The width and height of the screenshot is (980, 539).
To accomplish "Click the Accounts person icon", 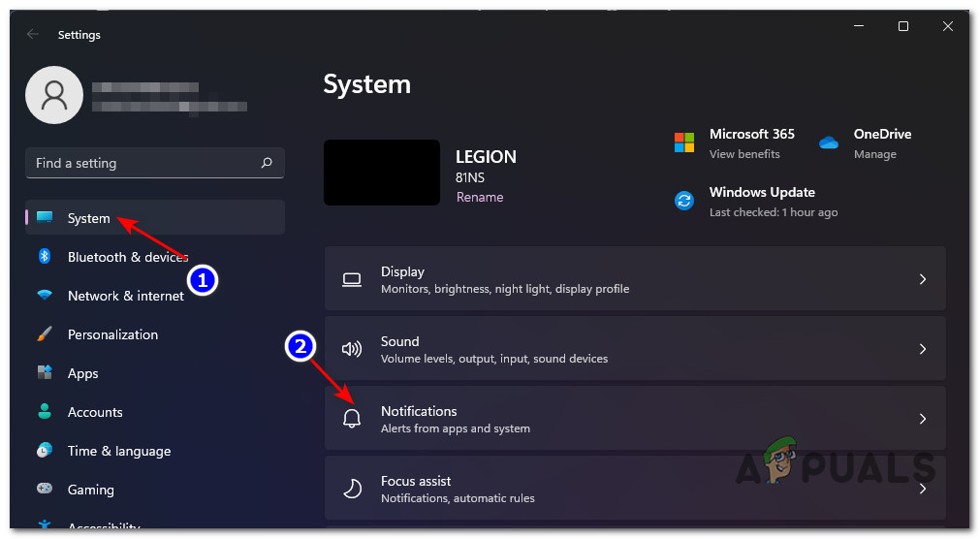I will (x=45, y=411).
